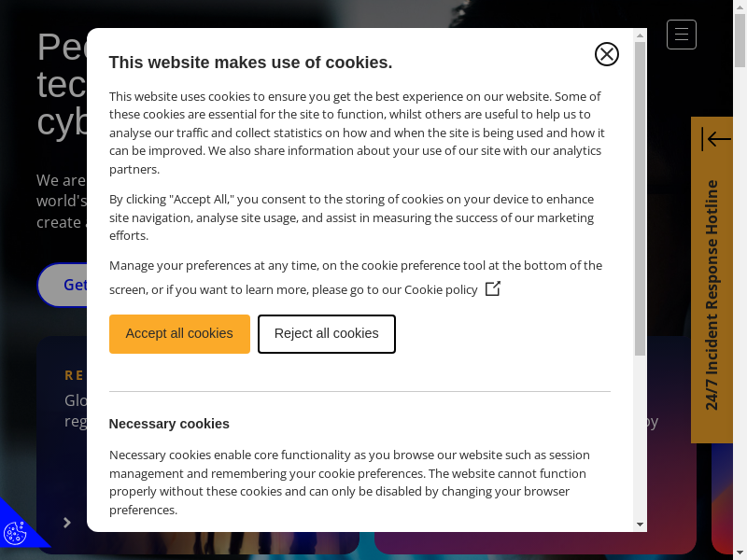Open the cookie preferences tool icon
747x560 pixels.
pyautogui.click(x=16, y=532)
